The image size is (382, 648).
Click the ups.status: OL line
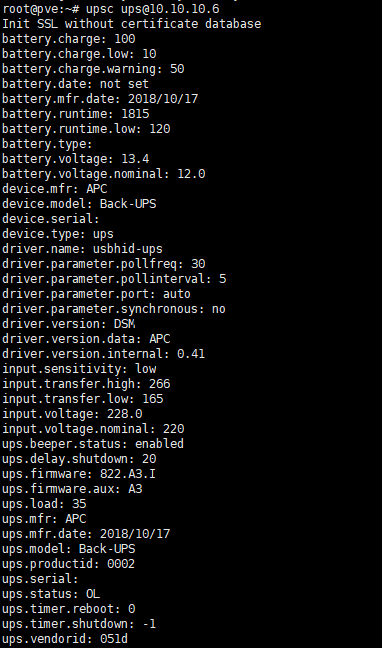pyautogui.click(x=51, y=594)
